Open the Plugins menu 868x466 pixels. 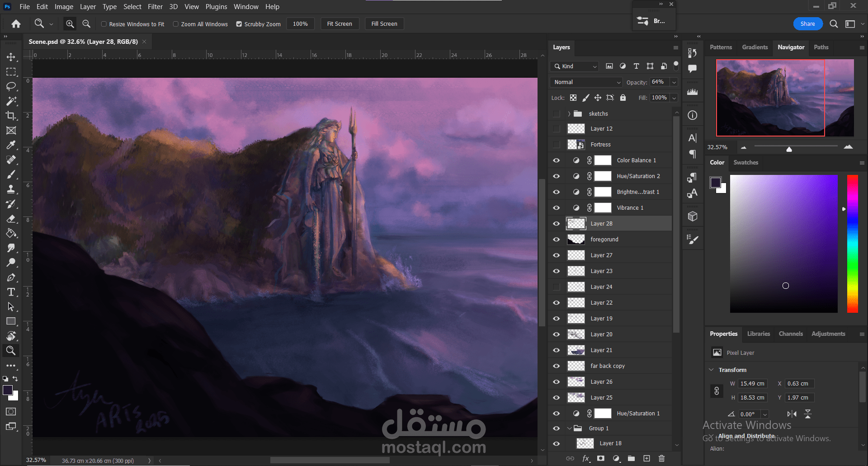point(216,7)
